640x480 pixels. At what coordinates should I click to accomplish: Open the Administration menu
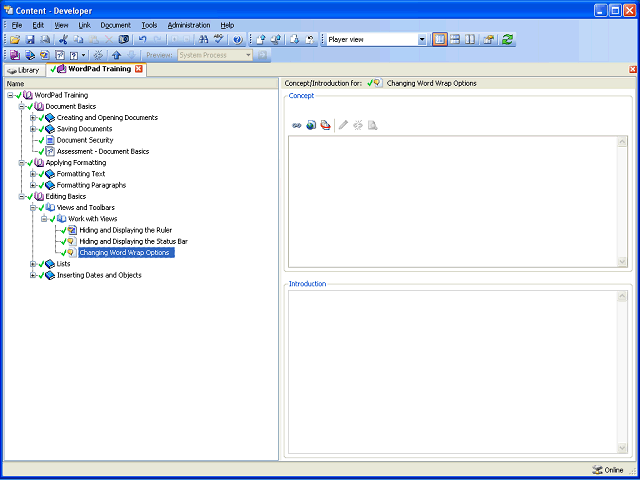[189, 25]
